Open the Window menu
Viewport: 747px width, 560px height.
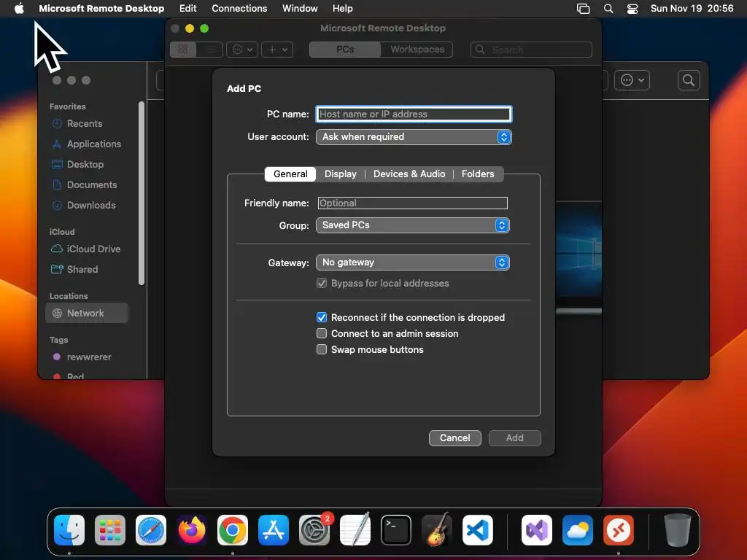[300, 9]
